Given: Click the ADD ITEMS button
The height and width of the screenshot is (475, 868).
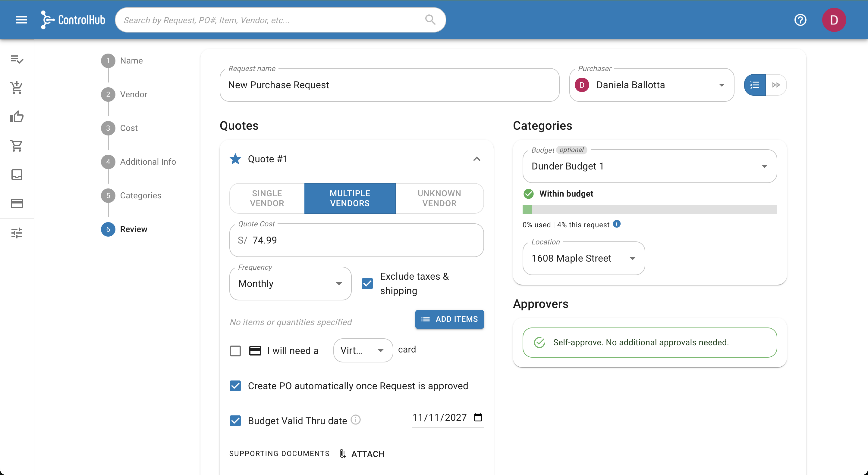Looking at the screenshot, I should 449,319.
